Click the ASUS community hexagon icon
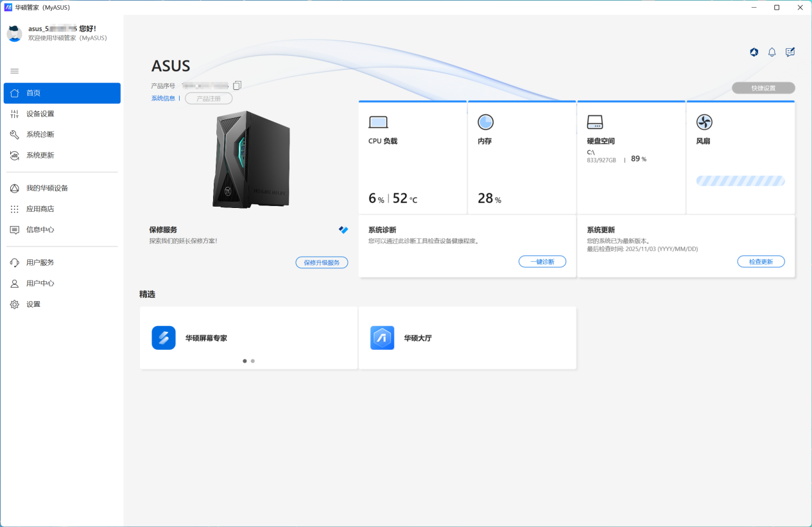Image resolution: width=812 pixels, height=527 pixels. [754, 52]
